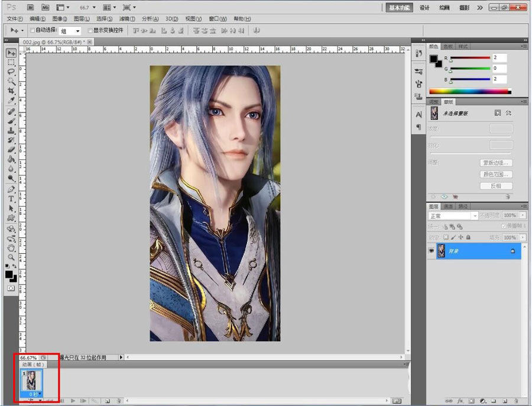This screenshot has height=406, width=532.
Task: Click the RGB color spectrum bar
Action: coord(470,91)
